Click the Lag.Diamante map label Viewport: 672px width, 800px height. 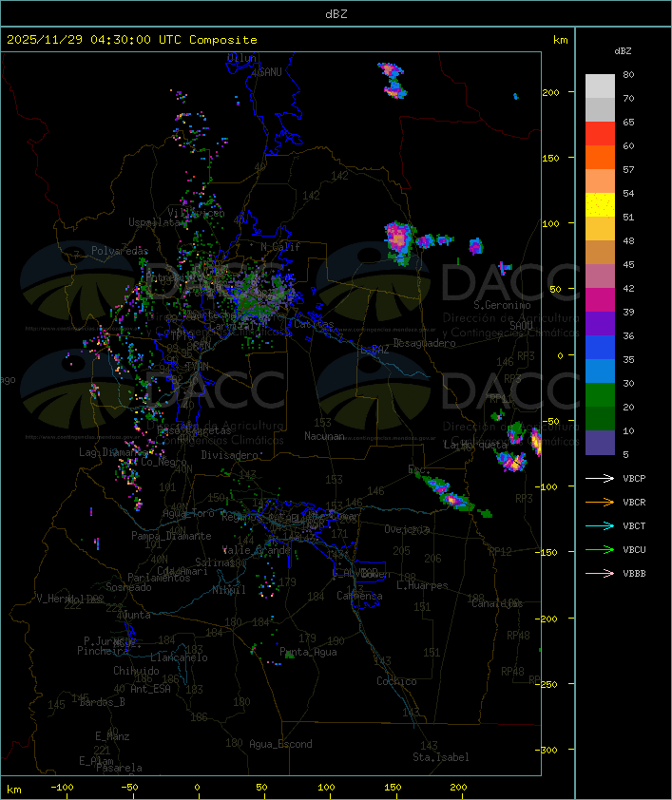point(113,452)
